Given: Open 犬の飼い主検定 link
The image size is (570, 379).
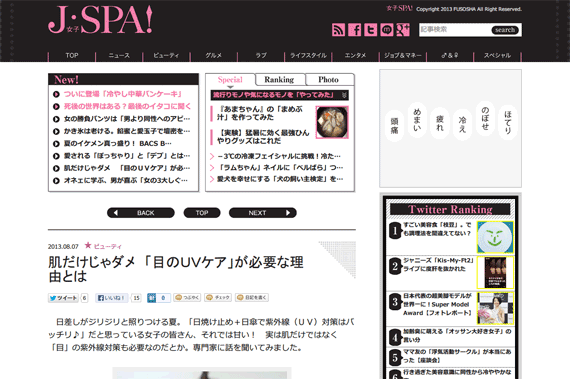Looking at the screenshot, I should pyautogui.click(x=280, y=179).
